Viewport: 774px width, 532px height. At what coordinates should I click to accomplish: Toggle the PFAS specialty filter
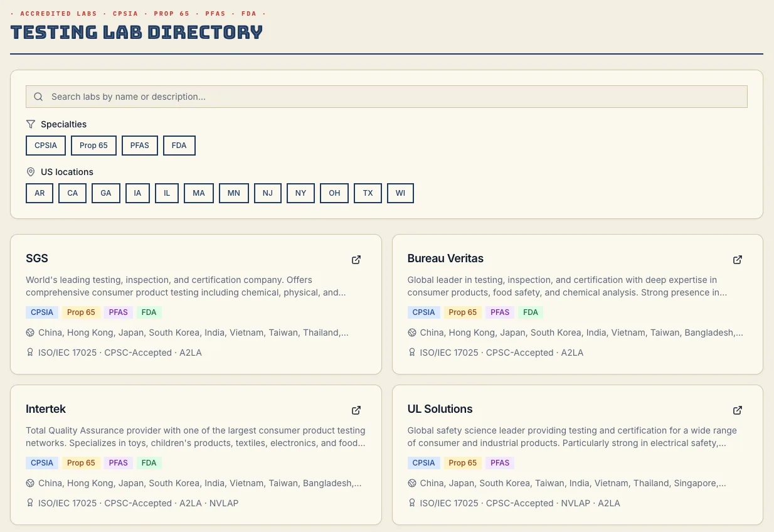[x=140, y=146]
